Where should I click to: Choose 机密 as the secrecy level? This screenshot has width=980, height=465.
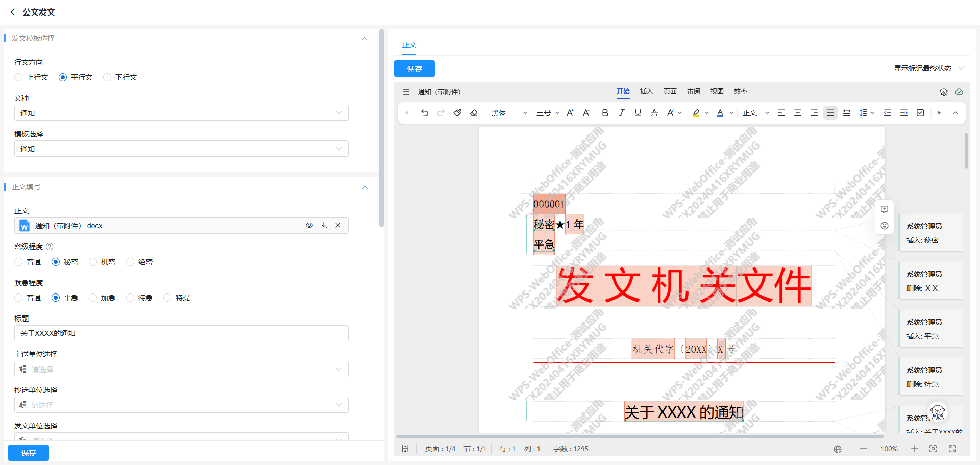(93, 262)
